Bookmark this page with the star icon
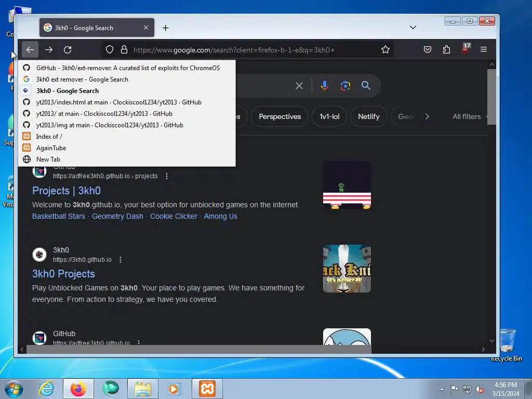 tap(385, 50)
